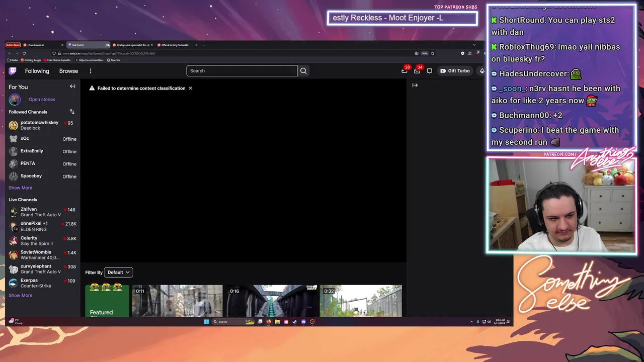Go to the Following page

(37, 71)
